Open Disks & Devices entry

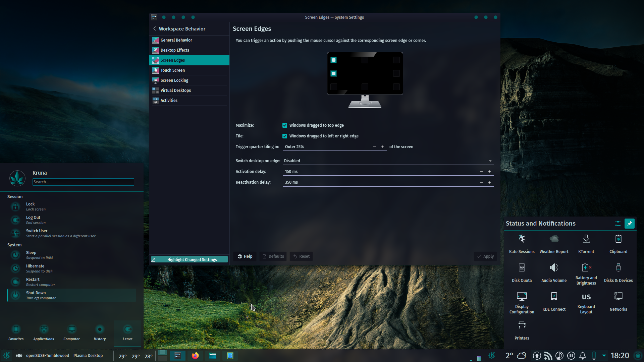coord(618,273)
